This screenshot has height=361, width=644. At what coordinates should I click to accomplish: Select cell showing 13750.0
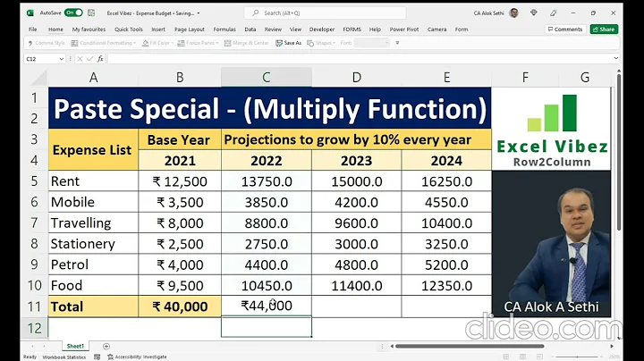267,180
